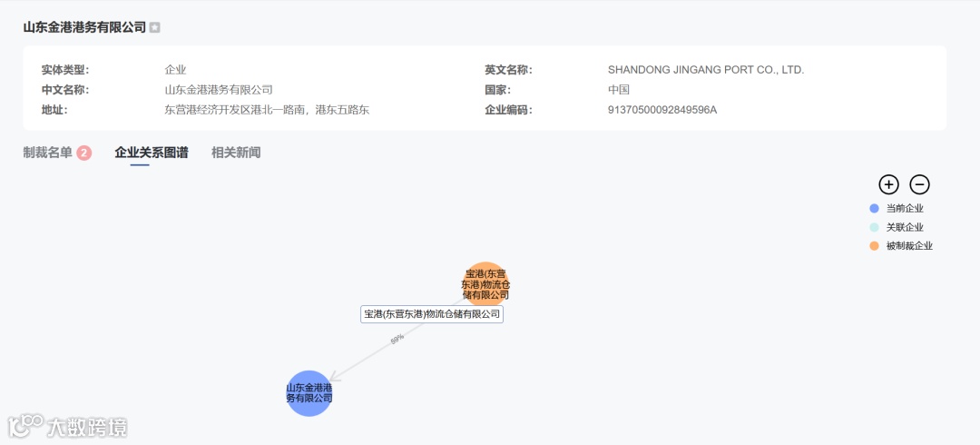Image resolution: width=980 pixels, height=445 pixels.
Task: Click the 宝港(东营东港)物流仓储有限公司 tooltip label
Action: [x=432, y=314]
